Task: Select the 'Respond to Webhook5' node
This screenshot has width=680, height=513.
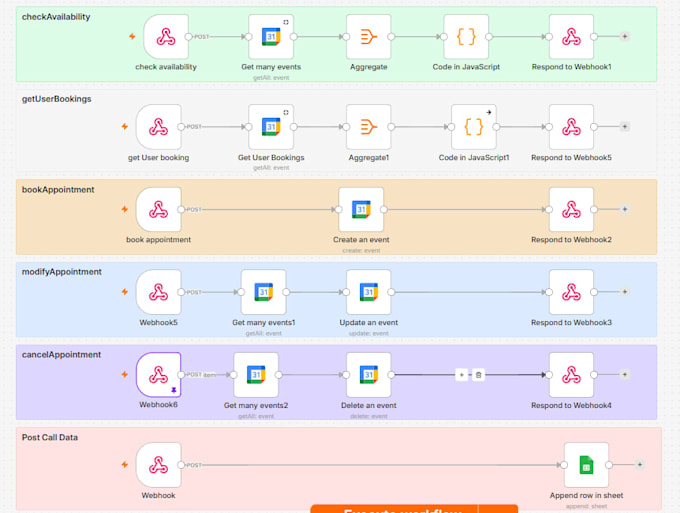Action: coord(571,127)
